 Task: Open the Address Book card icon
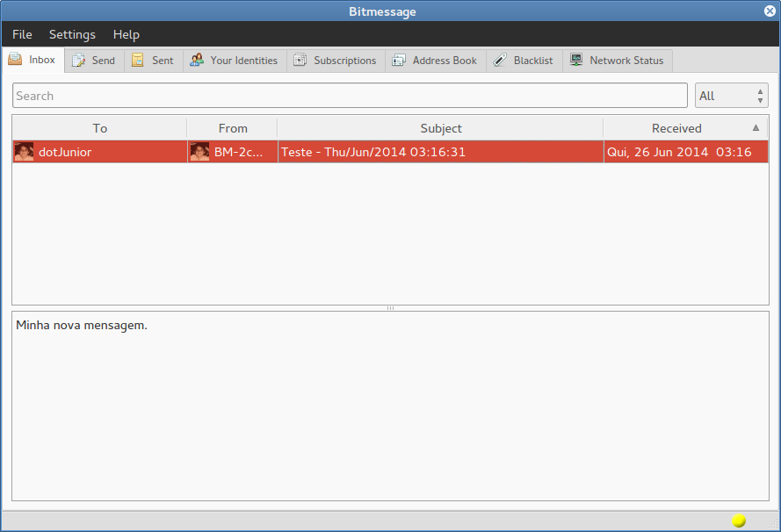coord(399,60)
